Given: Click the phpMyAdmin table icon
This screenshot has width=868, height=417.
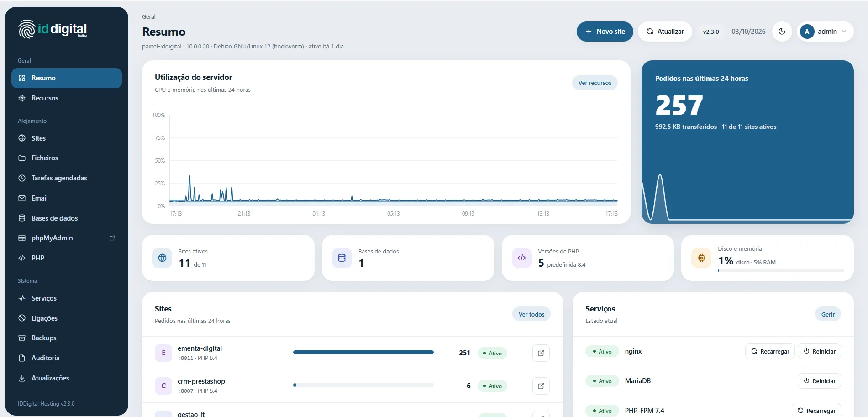Looking at the screenshot, I should [22, 238].
